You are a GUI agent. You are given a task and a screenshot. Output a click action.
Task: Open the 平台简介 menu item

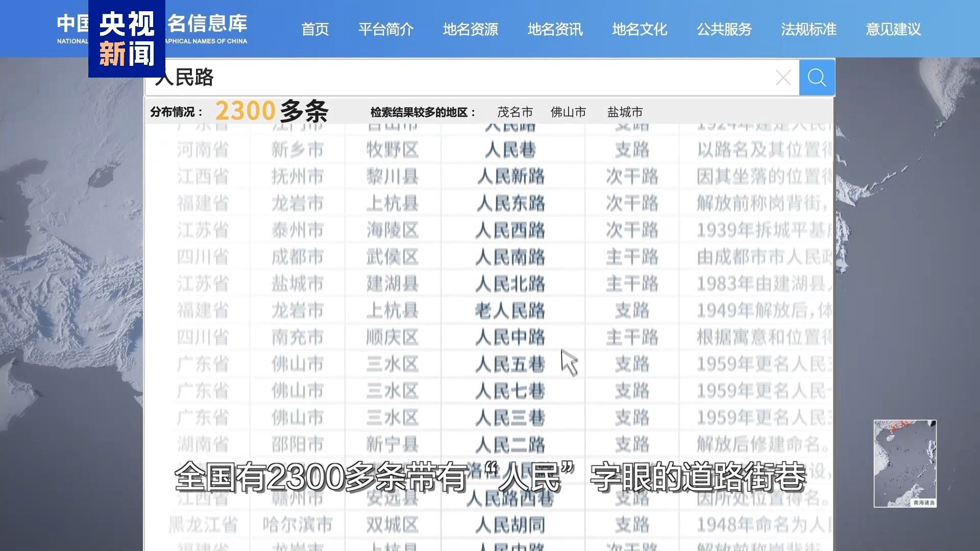click(x=386, y=30)
